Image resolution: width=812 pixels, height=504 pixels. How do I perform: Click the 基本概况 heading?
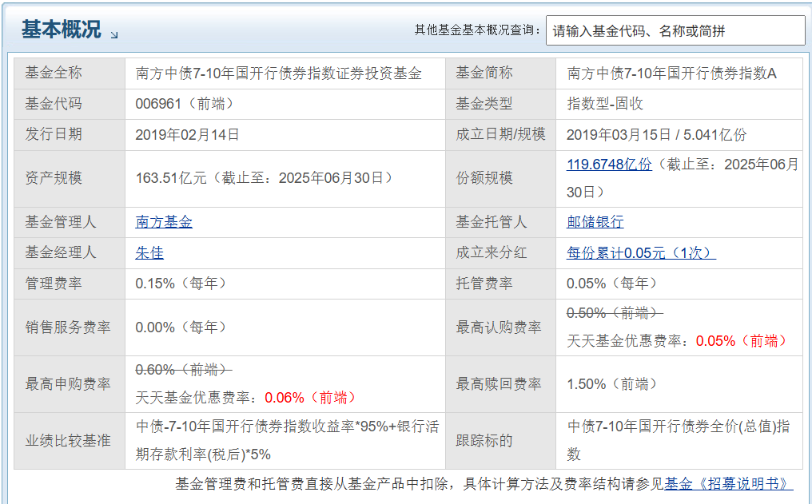[61, 30]
